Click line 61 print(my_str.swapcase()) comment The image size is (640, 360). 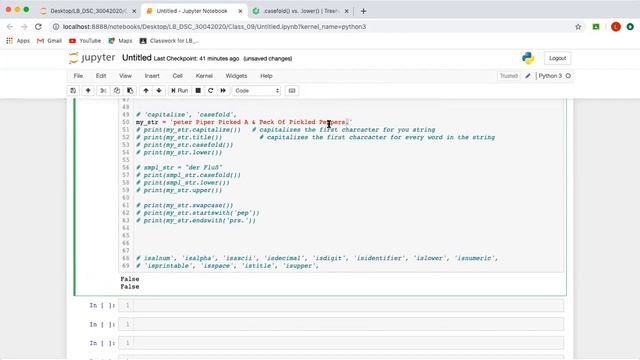(x=184, y=205)
